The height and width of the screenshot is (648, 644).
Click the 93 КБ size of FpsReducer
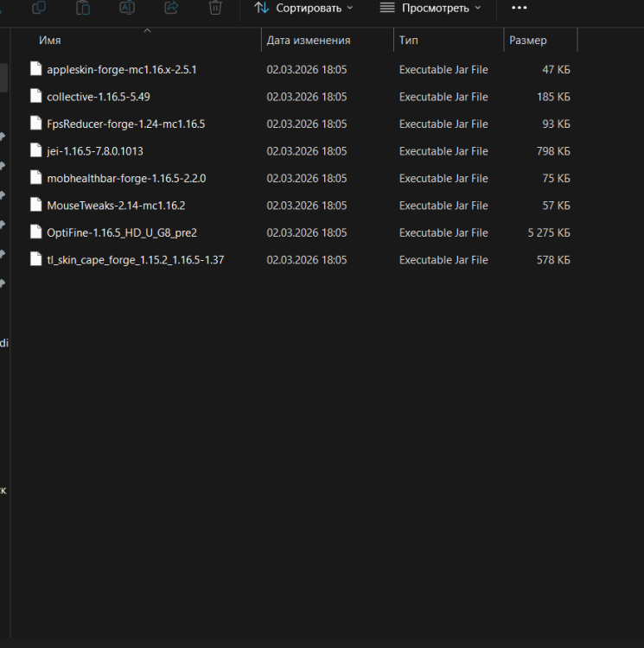pyautogui.click(x=556, y=124)
